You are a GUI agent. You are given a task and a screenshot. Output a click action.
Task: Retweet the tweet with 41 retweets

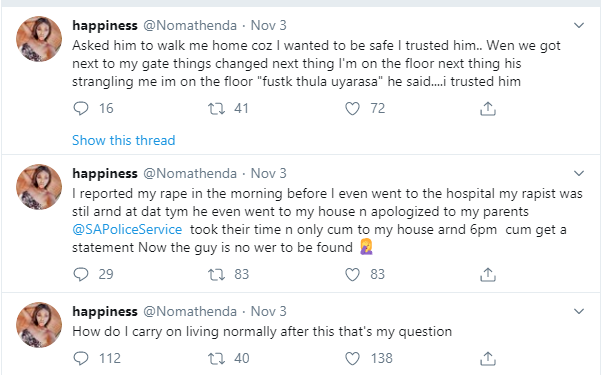coord(216,108)
